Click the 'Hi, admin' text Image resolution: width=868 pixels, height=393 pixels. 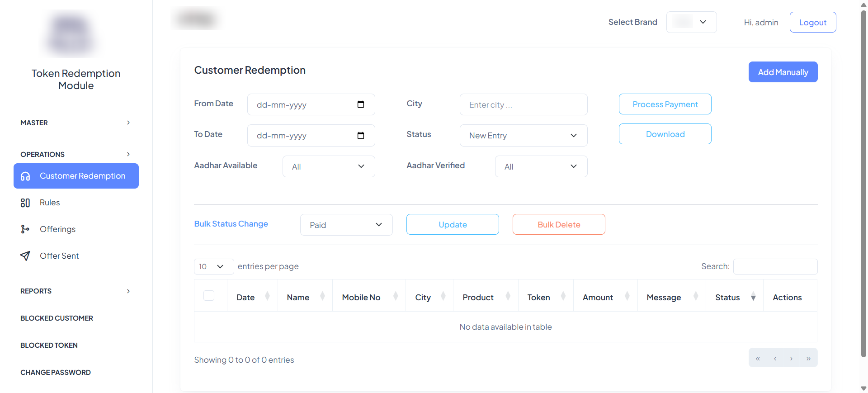tap(761, 23)
